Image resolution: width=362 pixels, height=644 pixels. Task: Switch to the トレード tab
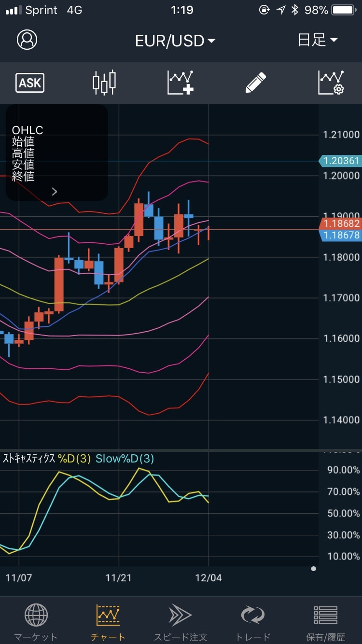point(253,622)
